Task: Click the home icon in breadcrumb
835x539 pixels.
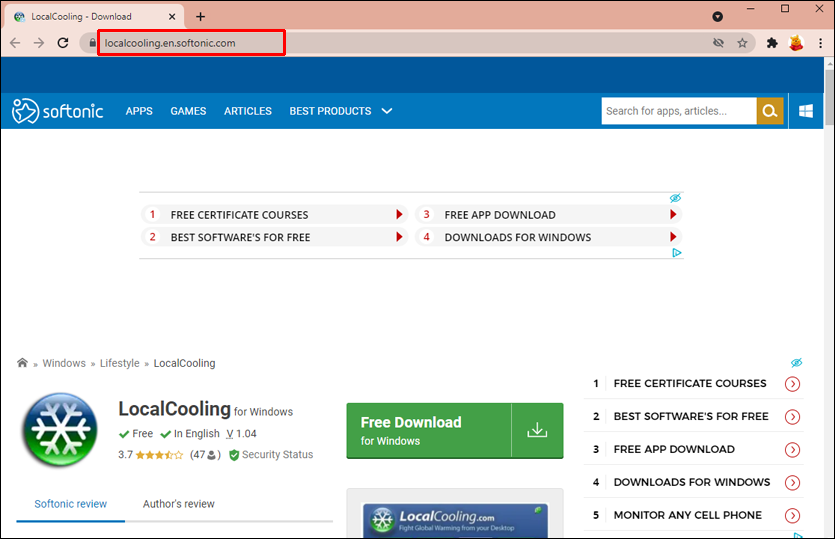Action: click(x=22, y=363)
